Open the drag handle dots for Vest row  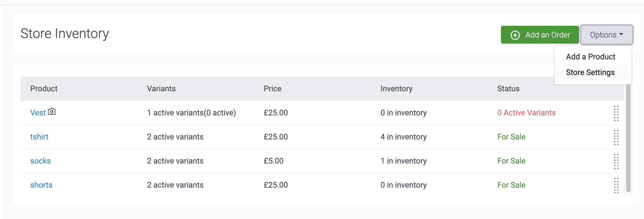click(x=616, y=113)
